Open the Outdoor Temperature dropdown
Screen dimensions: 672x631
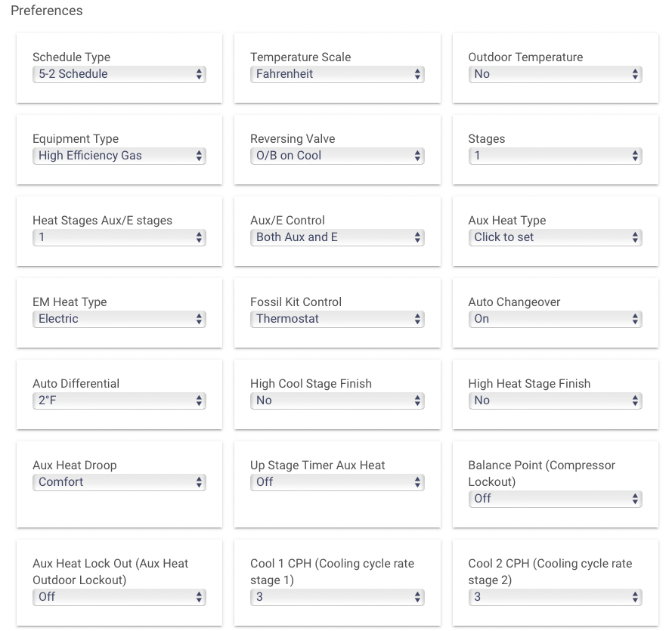point(555,74)
